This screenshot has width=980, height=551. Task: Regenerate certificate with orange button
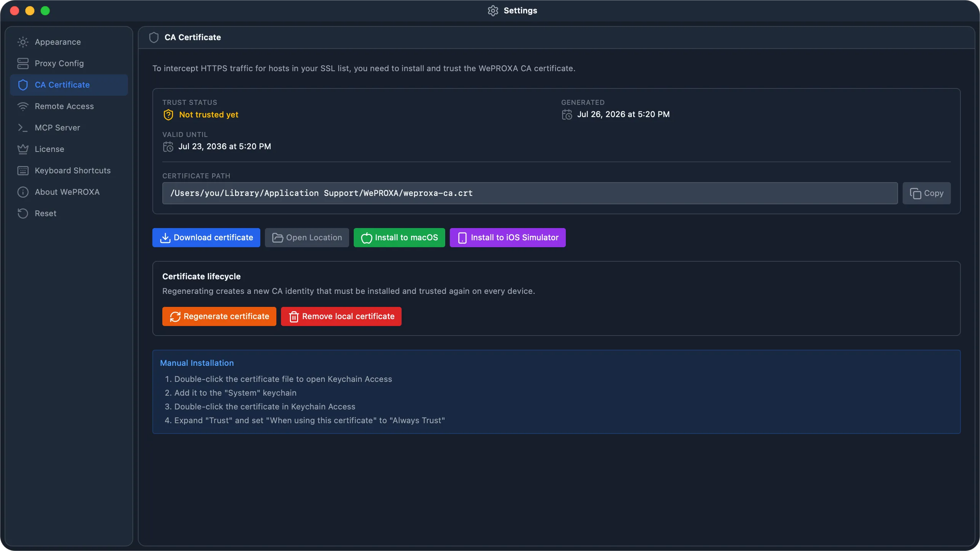[219, 316]
